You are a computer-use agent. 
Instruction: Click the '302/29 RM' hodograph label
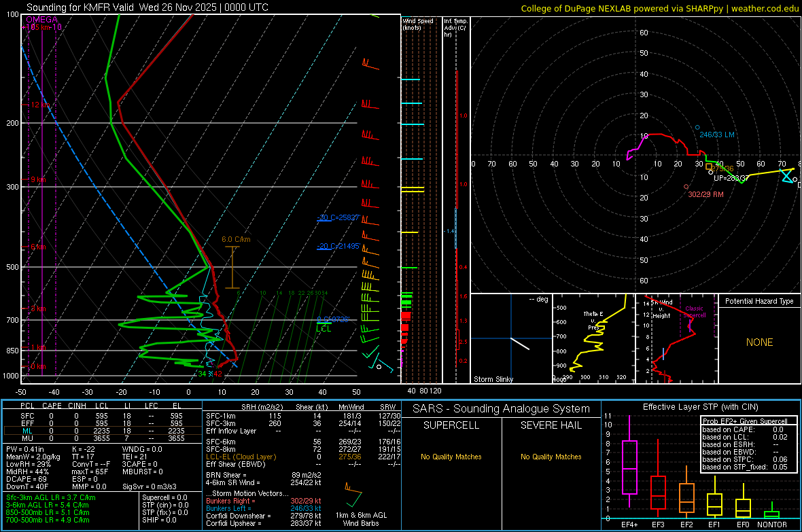click(x=705, y=194)
